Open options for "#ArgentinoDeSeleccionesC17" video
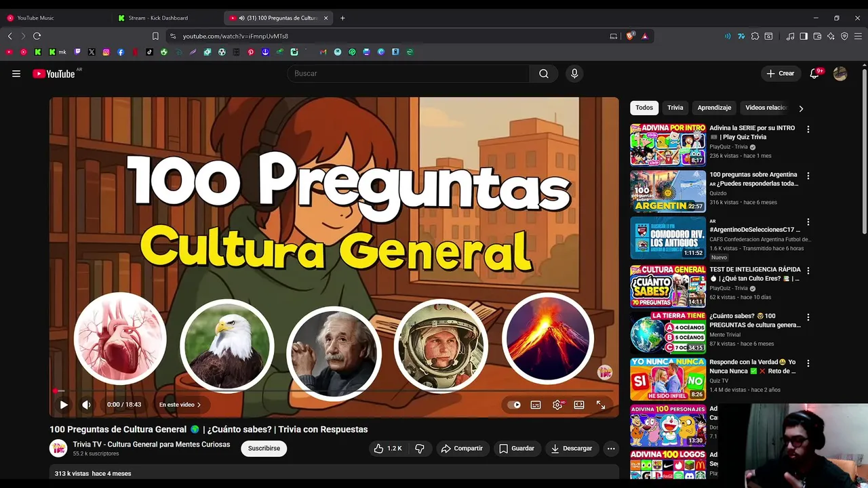This screenshot has height=488, width=868. tap(808, 222)
